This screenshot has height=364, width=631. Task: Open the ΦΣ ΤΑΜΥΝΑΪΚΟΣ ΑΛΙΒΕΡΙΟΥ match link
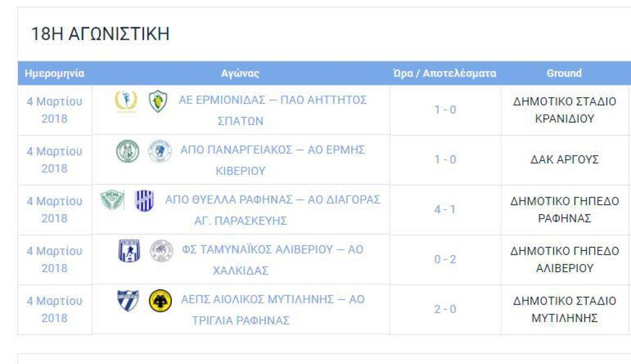pos(273,260)
